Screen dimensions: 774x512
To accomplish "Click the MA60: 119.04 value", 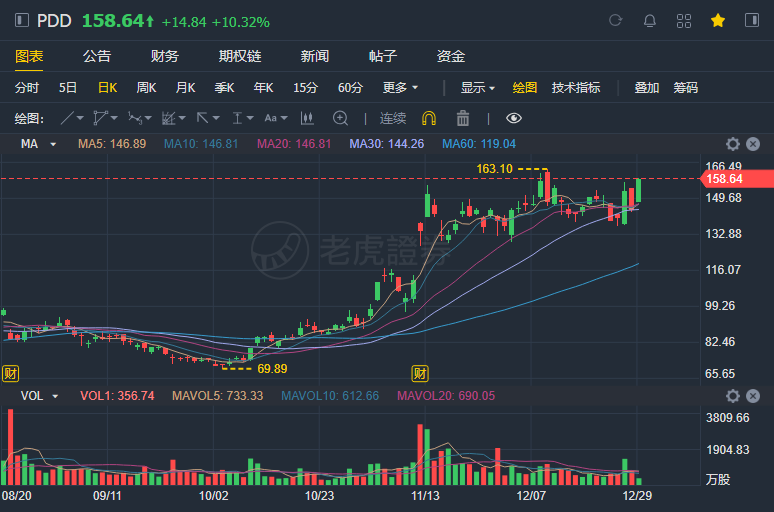I will pyautogui.click(x=479, y=144).
